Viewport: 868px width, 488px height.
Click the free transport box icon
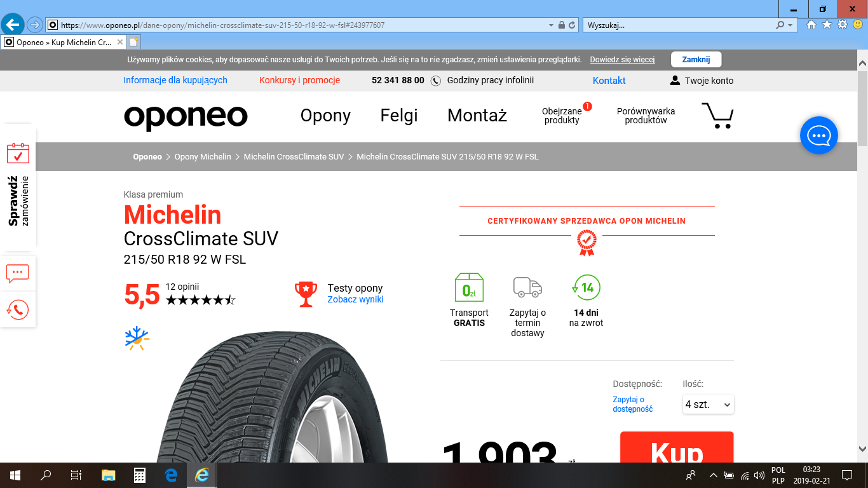point(469,288)
